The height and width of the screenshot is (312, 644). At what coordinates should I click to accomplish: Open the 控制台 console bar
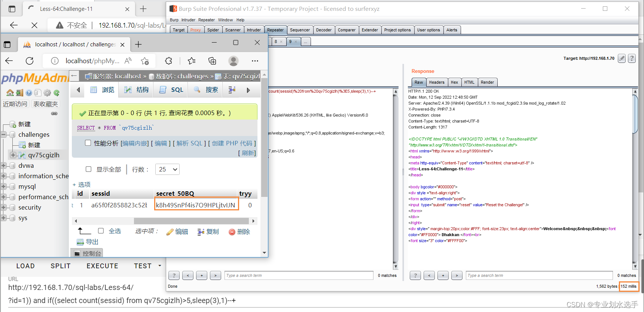click(x=87, y=253)
